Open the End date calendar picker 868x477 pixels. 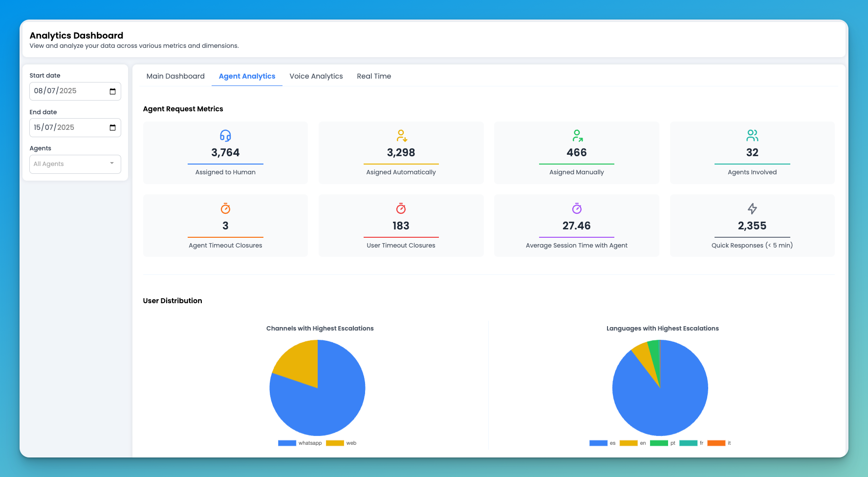click(x=113, y=127)
